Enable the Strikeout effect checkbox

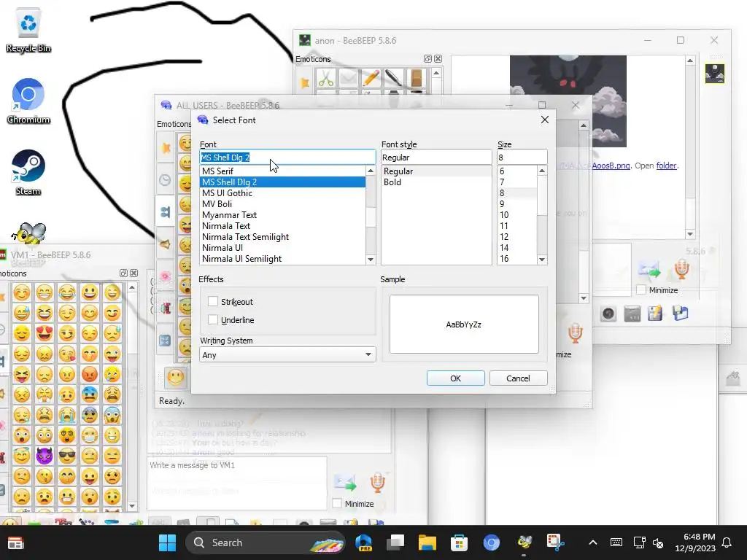pyautogui.click(x=213, y=301)
